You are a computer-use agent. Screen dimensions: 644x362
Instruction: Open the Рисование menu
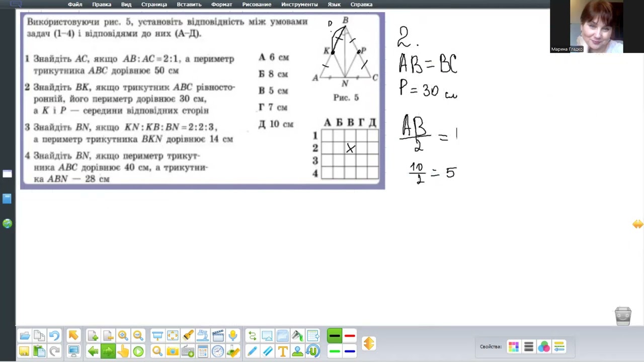coord(257,4)
